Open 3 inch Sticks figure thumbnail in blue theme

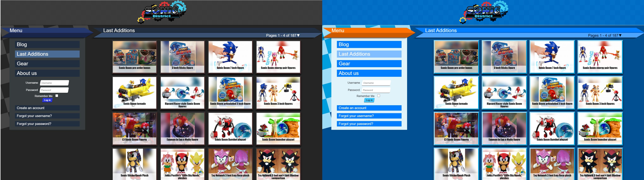click(x=504, y=57)
